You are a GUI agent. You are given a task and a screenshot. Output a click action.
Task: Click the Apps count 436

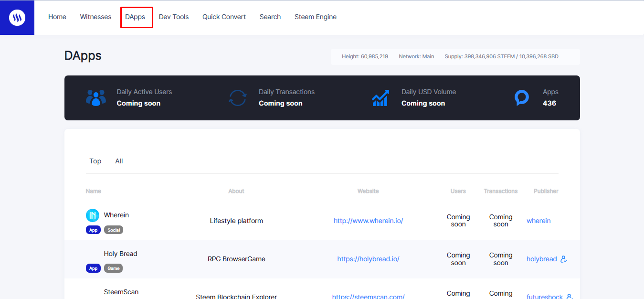[x=549, y=103]
